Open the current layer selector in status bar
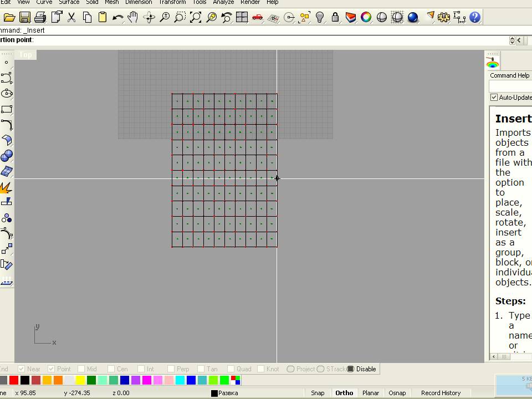Viewport: 532px width, 399px height. pyautogui.click(x=224, y=393)
